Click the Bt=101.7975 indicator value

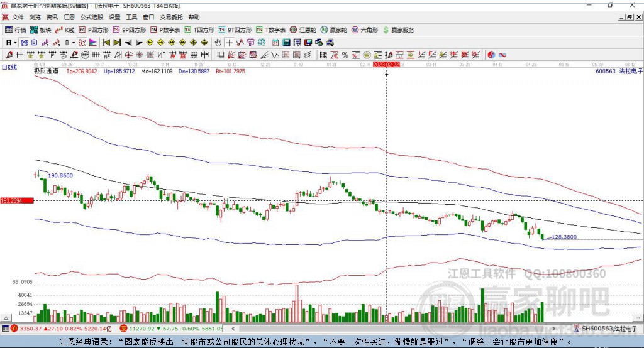click(x=230, y=72)
